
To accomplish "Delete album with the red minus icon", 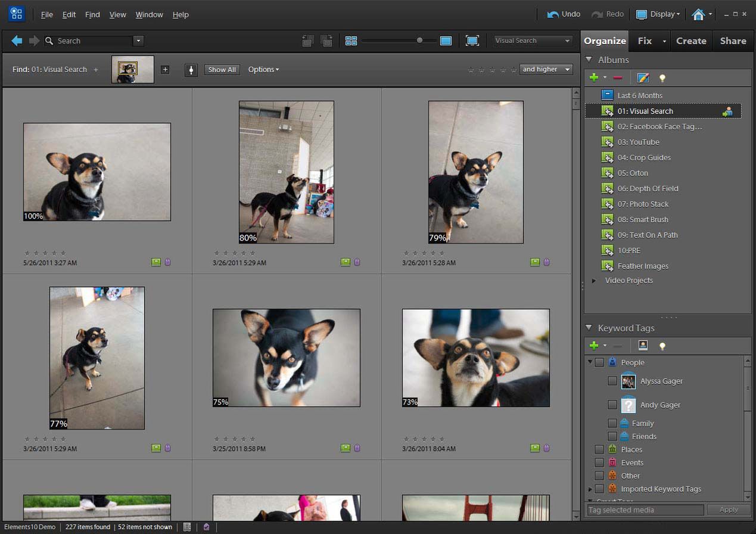I will pos(618,77).
